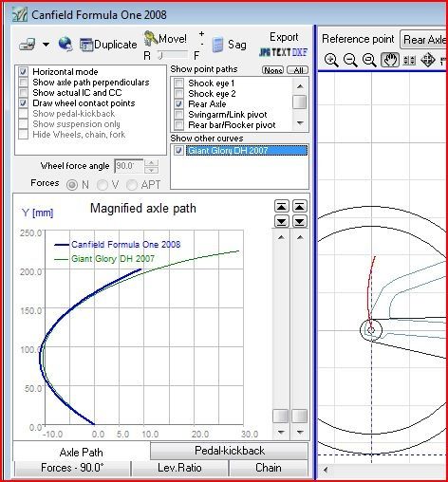Viewport: 448px width, 482px height.
Task: Enable Show actual IC and CC
Action: pyautogui.click(x=23, y=93)
